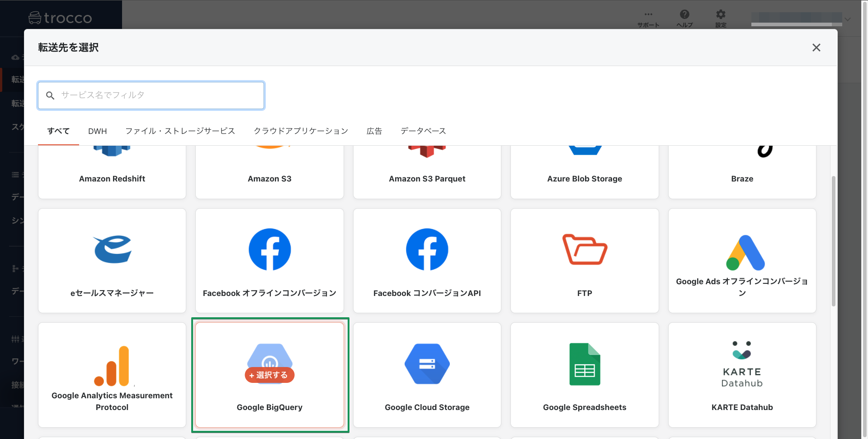
Task: Choose the Facebook コンバージョンAPI logo icon
Action: click(427, 249)
